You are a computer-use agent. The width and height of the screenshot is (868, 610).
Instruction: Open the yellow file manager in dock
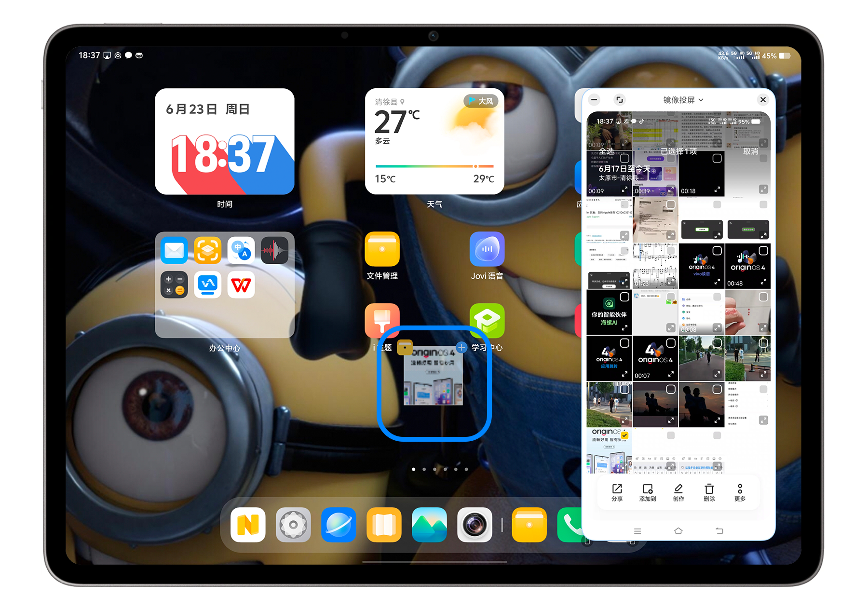(x=529, y=525)
